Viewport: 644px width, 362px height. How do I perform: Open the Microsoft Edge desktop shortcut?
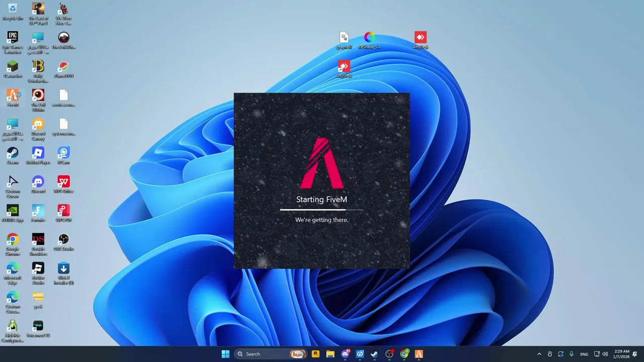click(x=13, y=273)
